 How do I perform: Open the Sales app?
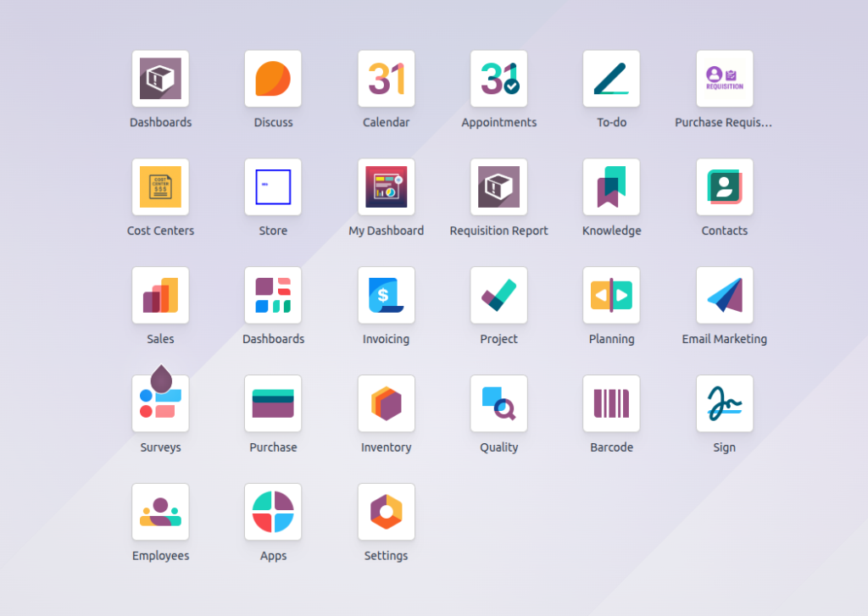point(160,296)
